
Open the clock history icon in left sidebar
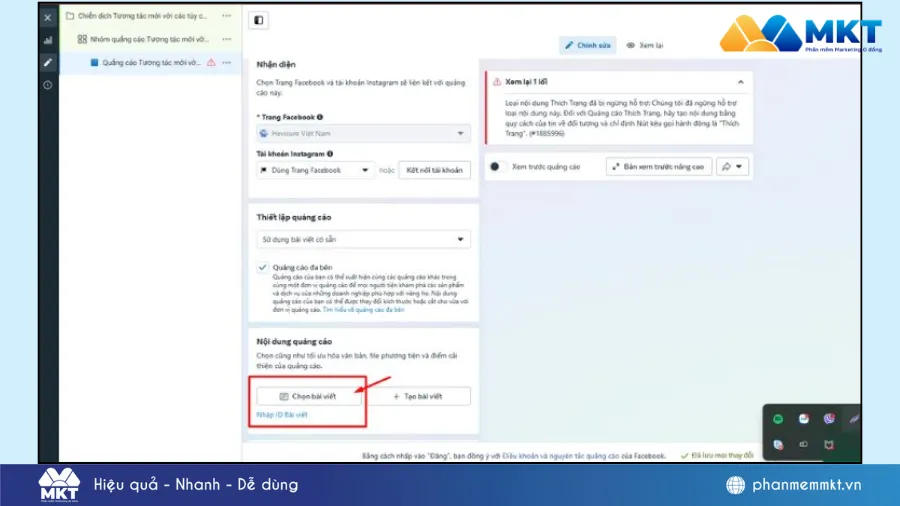click(x=47, y=85)
